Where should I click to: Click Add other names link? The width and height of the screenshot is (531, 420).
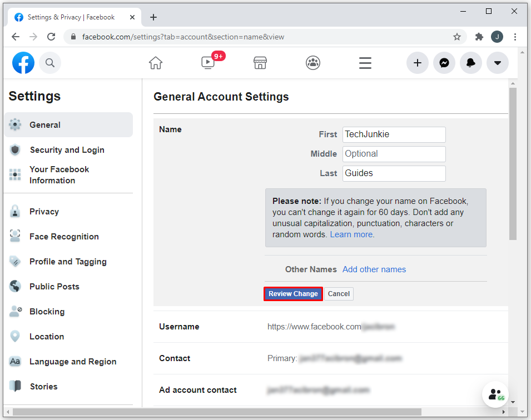pyautogui.click(x=374, y=269)
